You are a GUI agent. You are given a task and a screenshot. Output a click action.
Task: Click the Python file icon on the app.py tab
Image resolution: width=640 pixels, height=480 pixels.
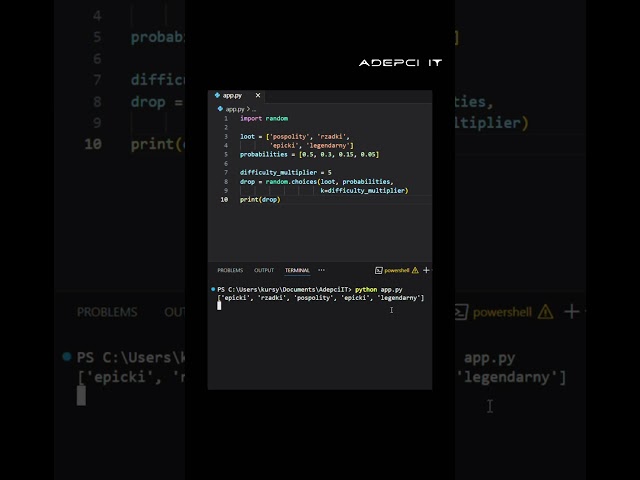[217, 95]
